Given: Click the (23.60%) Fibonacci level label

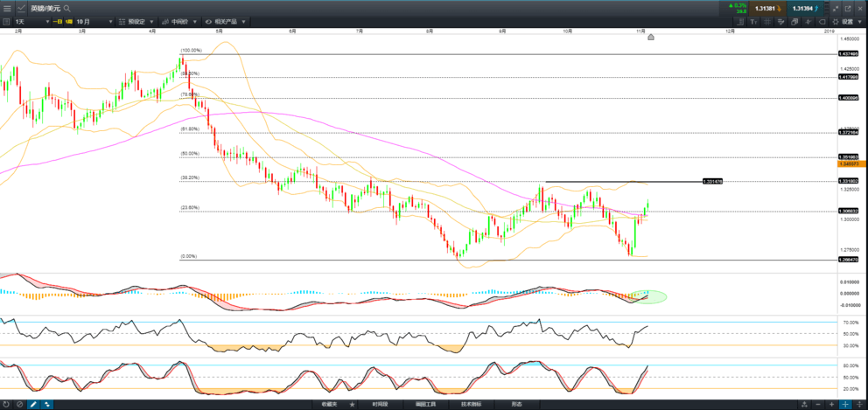Looking at the screenshot, I should coord(189,208).
